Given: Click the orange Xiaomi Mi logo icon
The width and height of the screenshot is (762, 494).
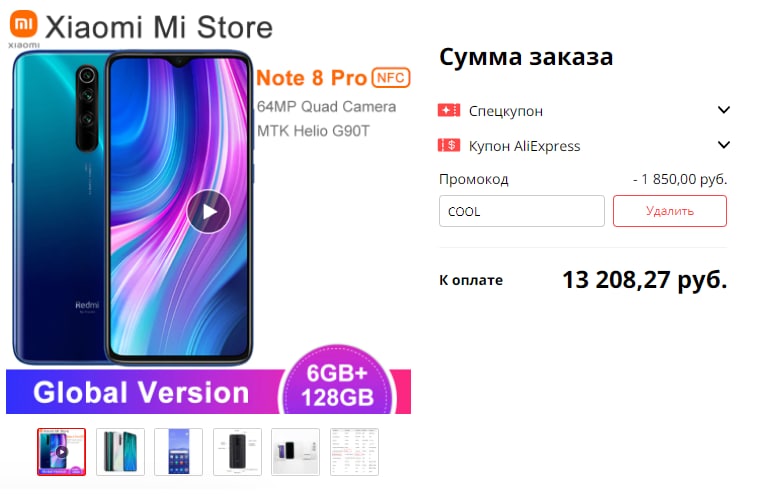Looking at the screenshot, I should point(23,24).
